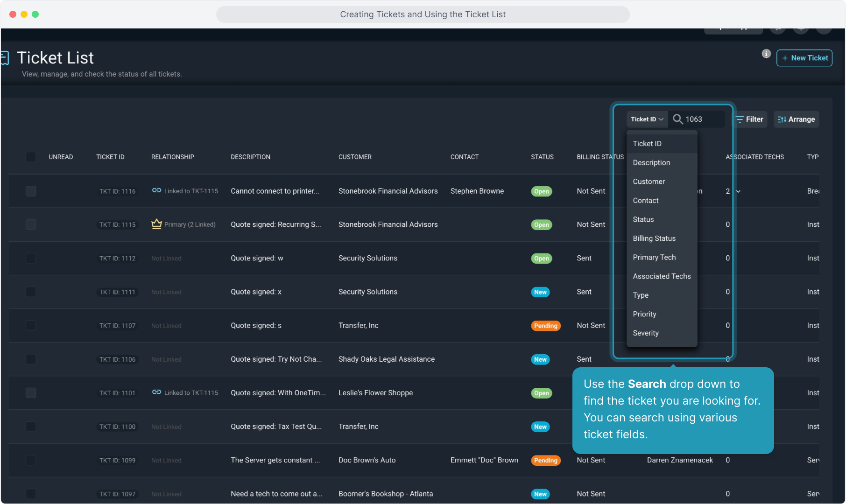Select the checkbox for ticket 1112
This screenshot has height=504, width=846.
(31, 258)
